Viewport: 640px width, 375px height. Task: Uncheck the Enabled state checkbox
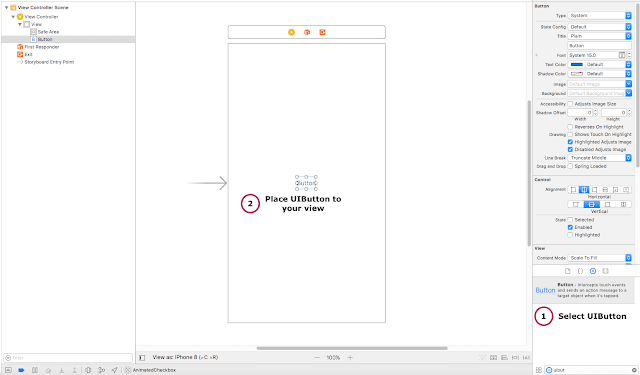[570, 227]
